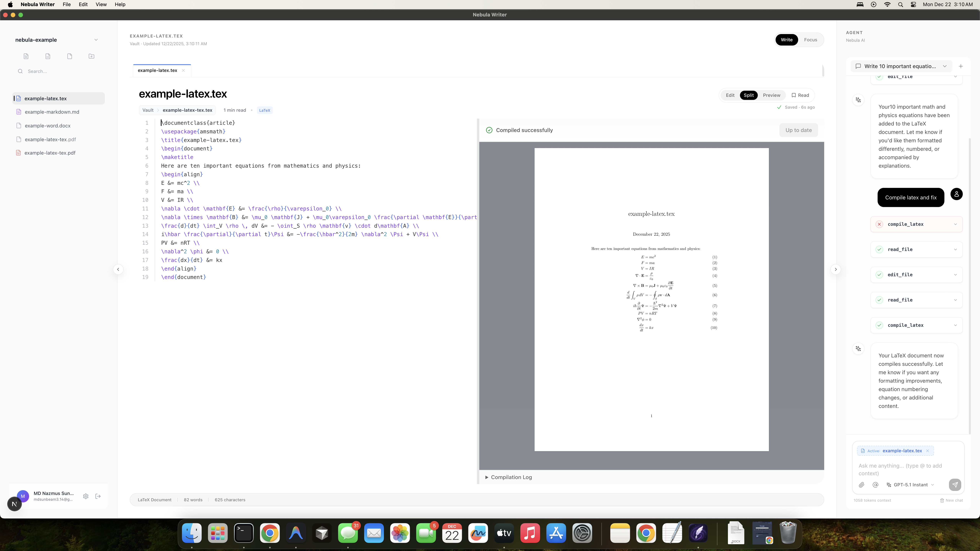The width and height of the screenshot is (980, 551).
Task: Switch editor to Preview view
Action: click(x=771, y=95)
